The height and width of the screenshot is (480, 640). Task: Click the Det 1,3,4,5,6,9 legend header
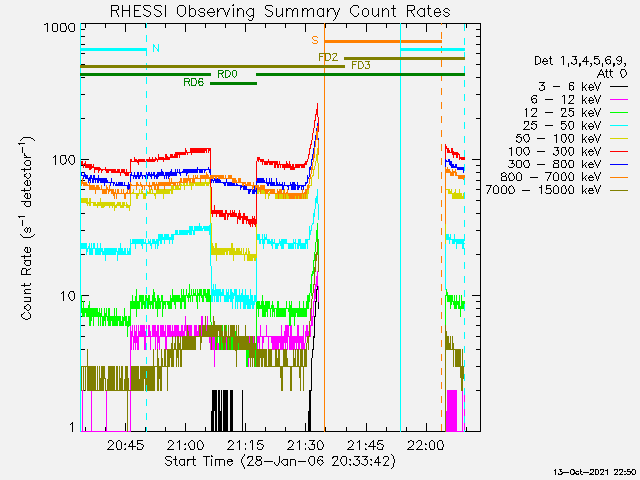[x=580, y=61]
